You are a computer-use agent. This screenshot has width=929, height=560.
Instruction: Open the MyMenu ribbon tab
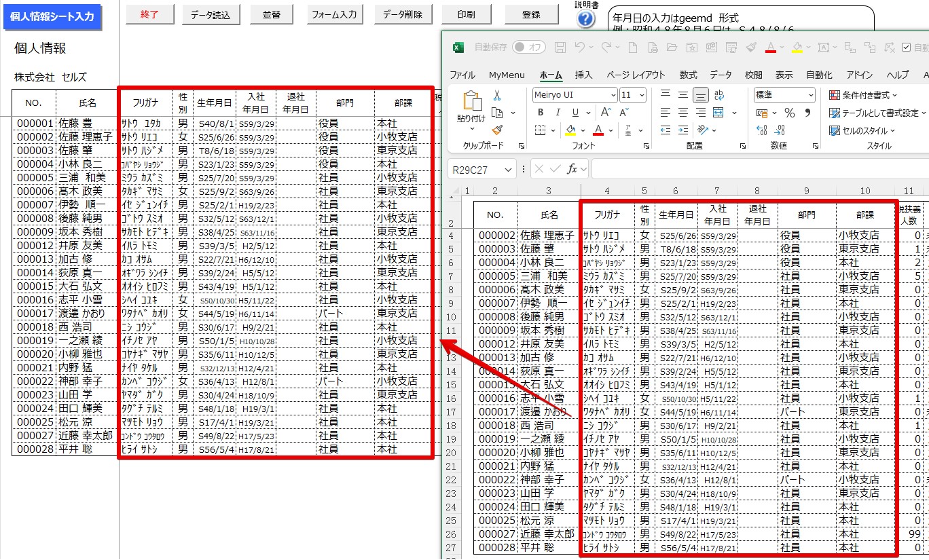click(x=507, y=75)
